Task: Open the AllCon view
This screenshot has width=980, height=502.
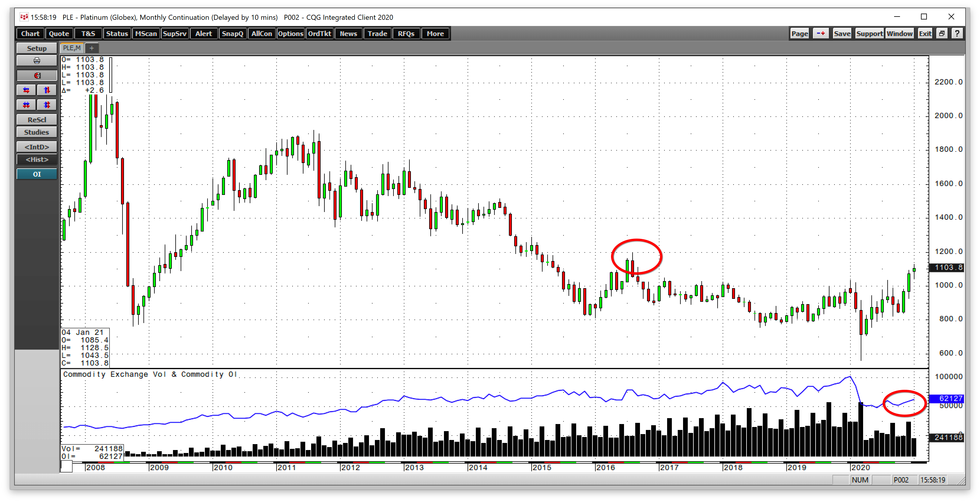Action: (262, 33)
